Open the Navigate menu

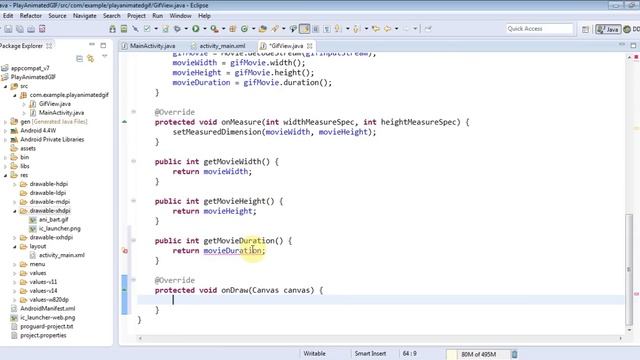(84, 16)
